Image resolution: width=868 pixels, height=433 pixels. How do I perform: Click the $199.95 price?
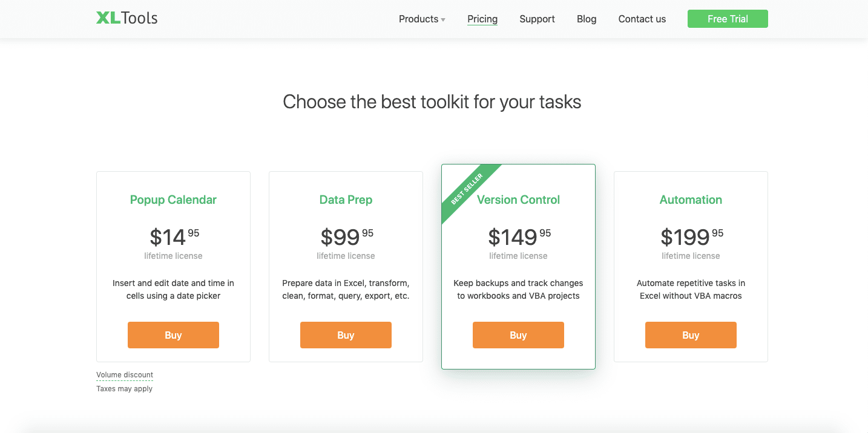692,236
